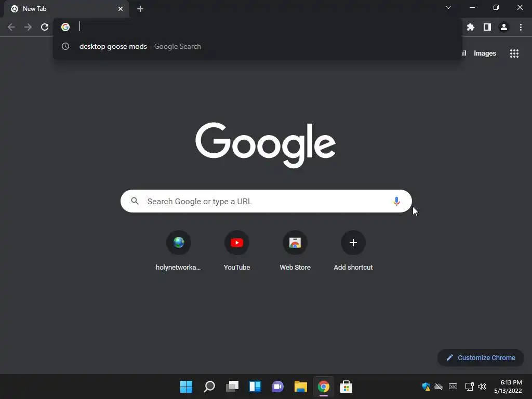Viewport: 532px width, 399px height.
Task: Close the New Tab tab
Action: [x=121, y=9]
